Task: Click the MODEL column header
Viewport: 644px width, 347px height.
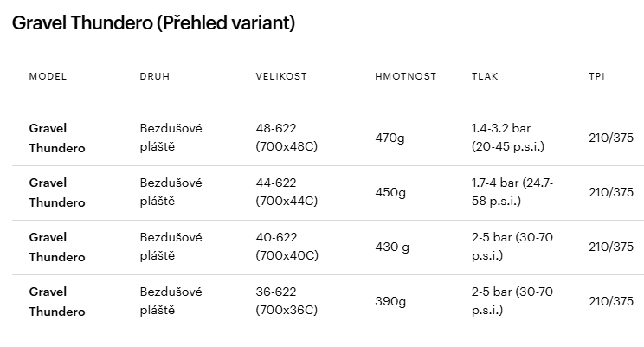Action: [48, 76]
